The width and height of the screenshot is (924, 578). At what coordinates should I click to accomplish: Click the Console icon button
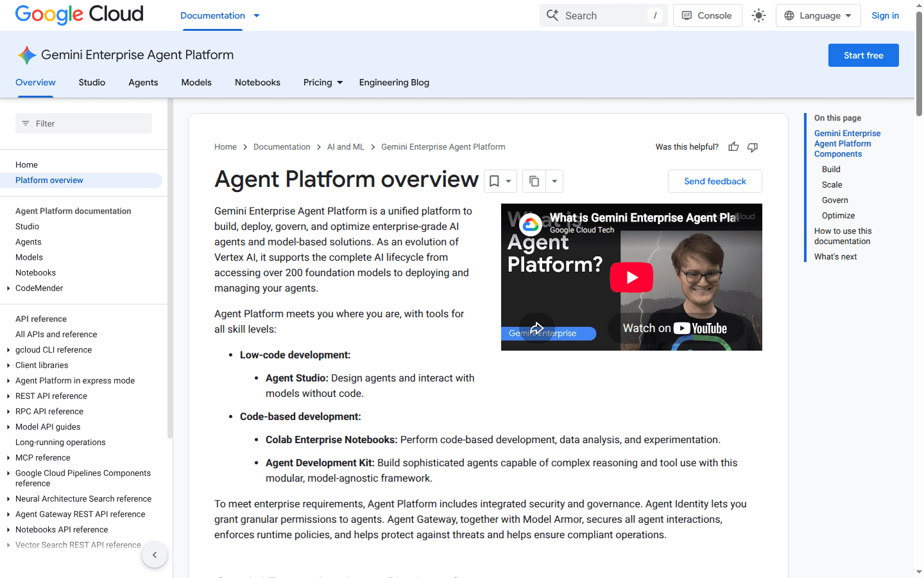[707, 15]
